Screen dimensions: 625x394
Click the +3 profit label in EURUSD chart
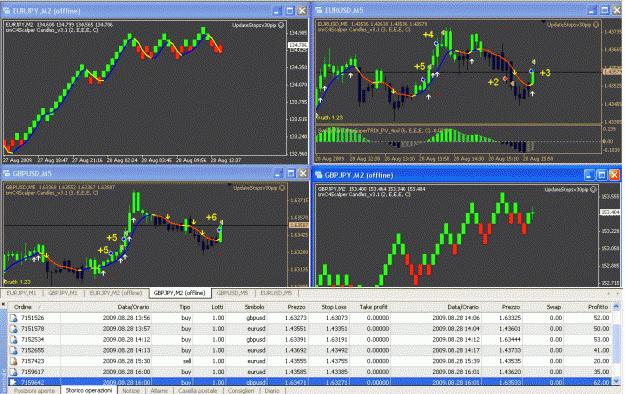pos(545,73)
